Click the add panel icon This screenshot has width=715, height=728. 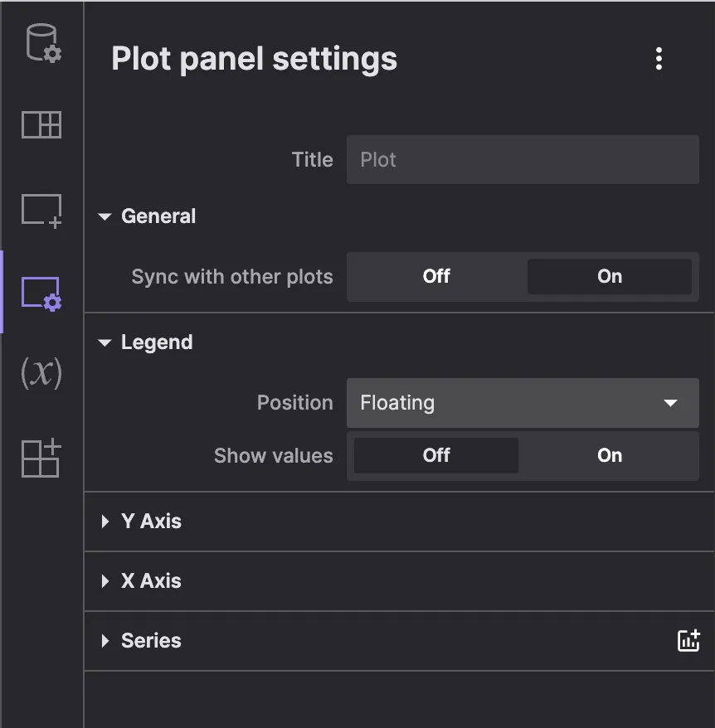(41, 211)
